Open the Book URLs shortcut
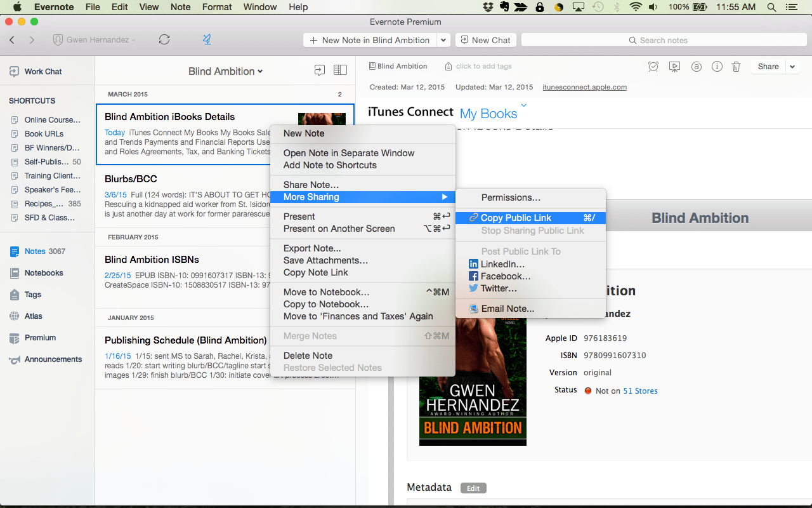 44,134
